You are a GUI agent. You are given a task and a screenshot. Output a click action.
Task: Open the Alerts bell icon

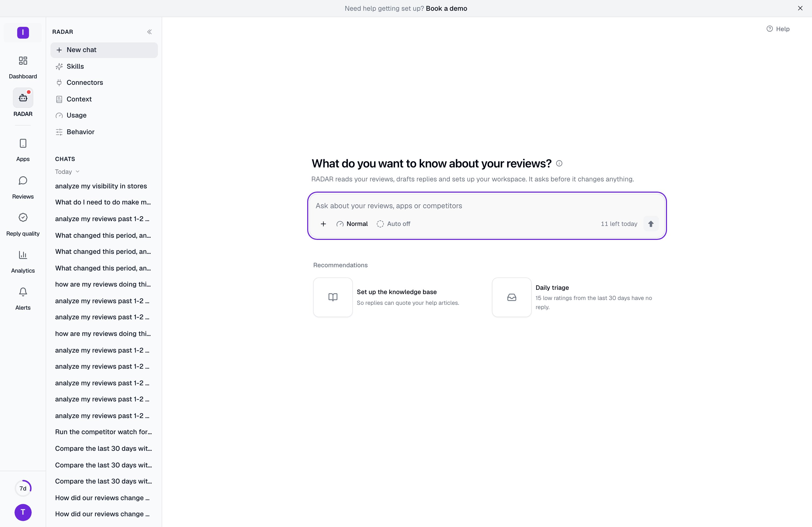point(23,292)
